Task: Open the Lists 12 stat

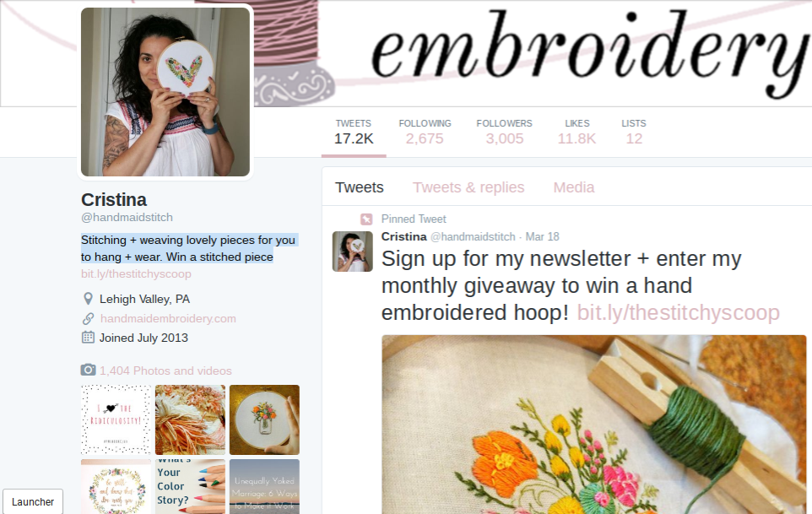Action: coord(634,133)
